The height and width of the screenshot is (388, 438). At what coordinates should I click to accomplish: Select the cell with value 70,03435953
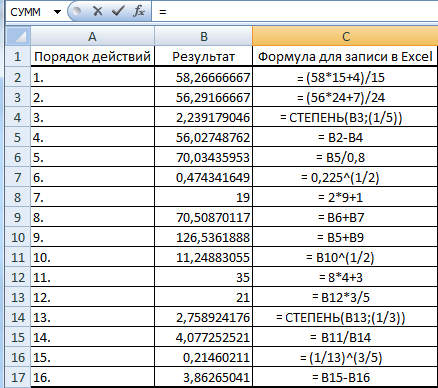[x=203, y=157]
